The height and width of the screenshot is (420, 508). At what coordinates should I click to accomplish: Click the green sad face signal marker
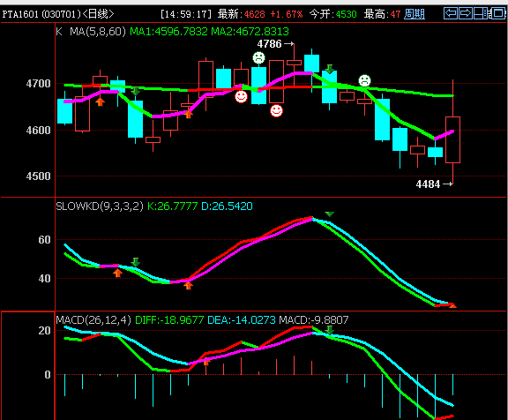[259, 58]
